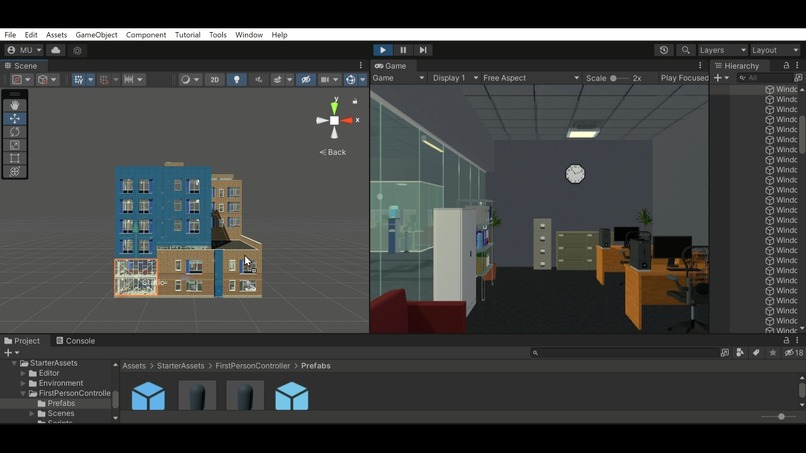Select the Rotate tool
806x453 pixels.
tap(14, 132)
